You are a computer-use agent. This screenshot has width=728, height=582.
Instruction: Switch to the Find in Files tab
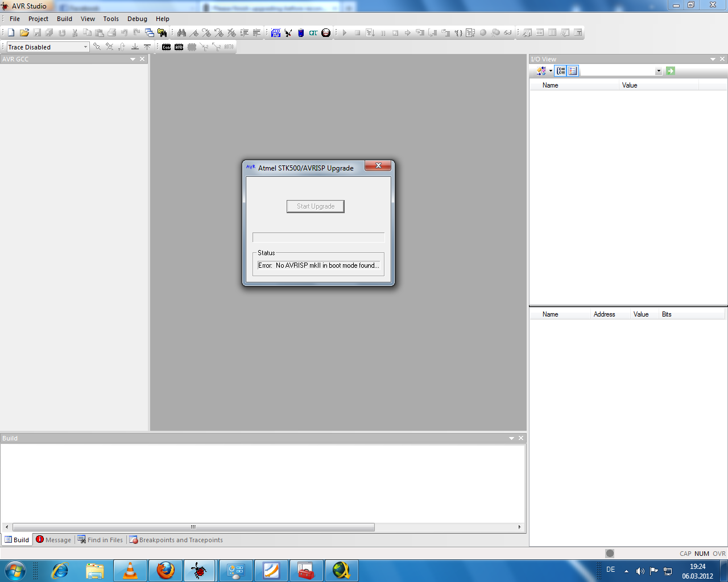coord(100,540)
